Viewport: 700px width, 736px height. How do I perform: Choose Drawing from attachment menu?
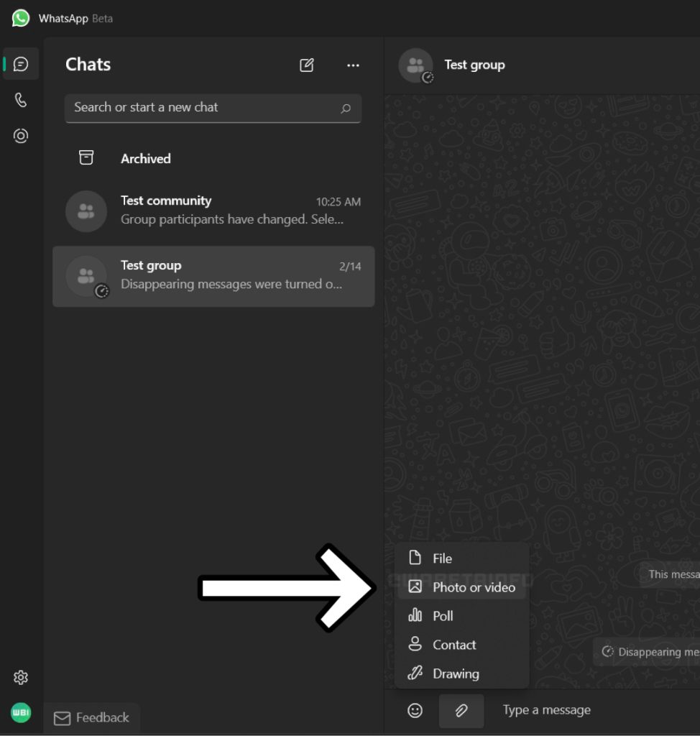click(462, 673)
